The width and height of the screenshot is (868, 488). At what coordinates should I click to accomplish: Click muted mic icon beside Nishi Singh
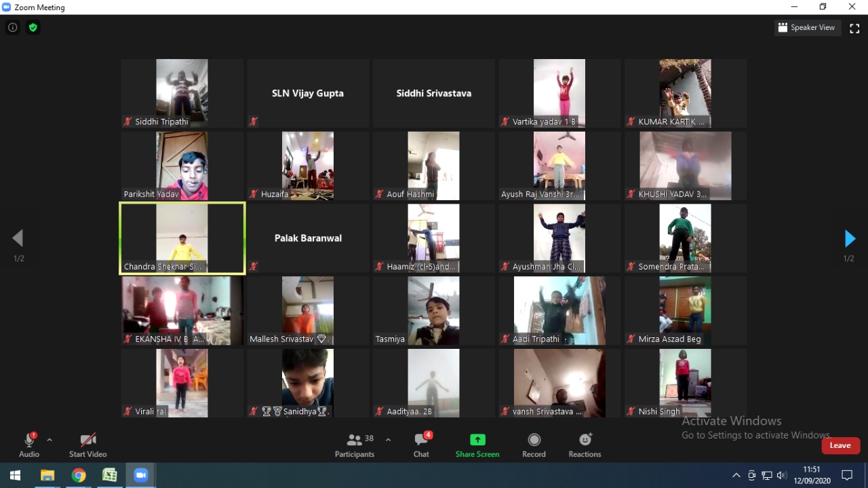[x=631, y=411]
